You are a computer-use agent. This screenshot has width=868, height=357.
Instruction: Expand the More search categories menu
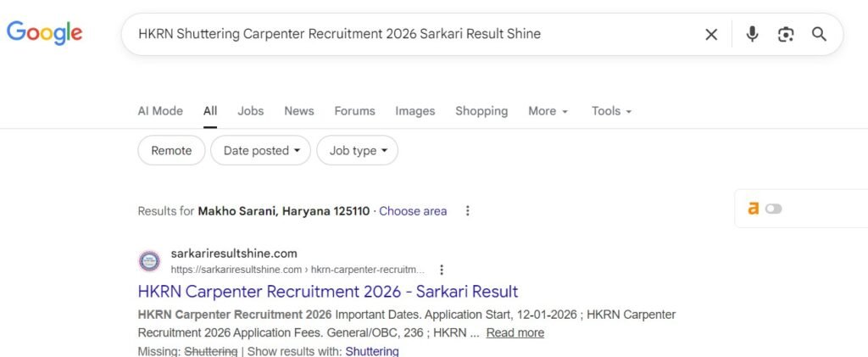coord(548,111)
